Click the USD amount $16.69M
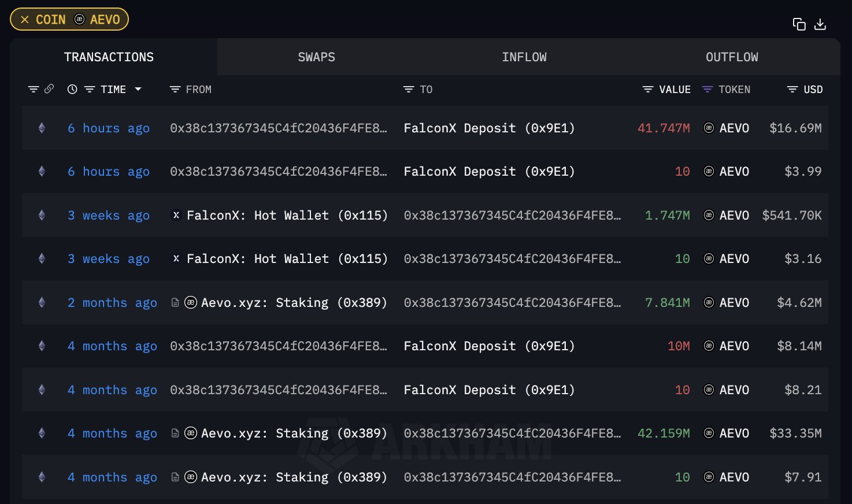This screenshot has width=852, height=504. click(795, 128)
